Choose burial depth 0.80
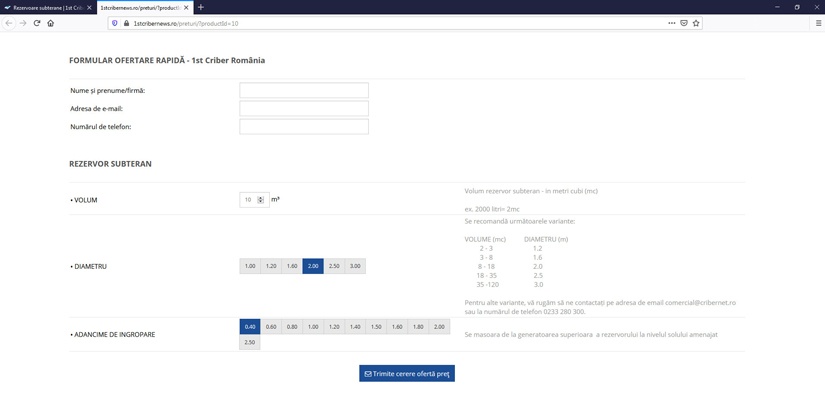The width and height of the screenshot is (825, 394). 292,327
